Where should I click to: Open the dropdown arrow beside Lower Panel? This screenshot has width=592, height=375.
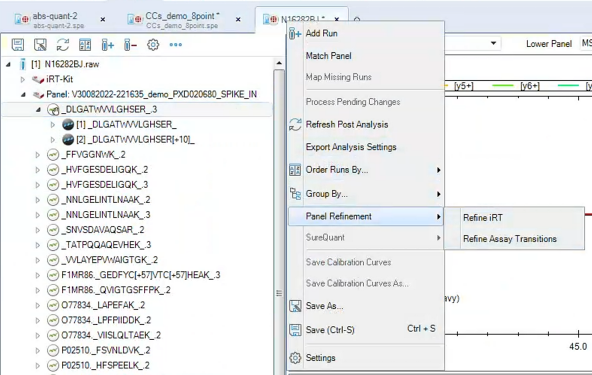click(x=493, y=43)
